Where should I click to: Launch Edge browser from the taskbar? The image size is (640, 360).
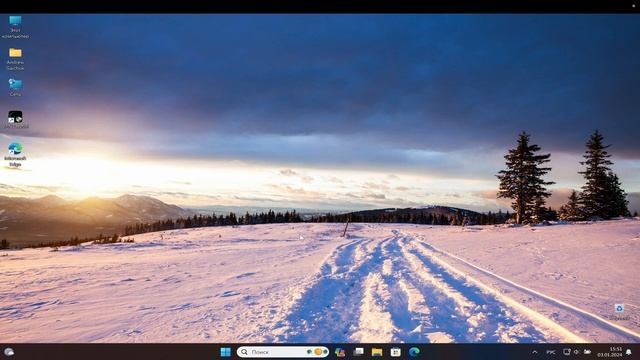(414, 352)
